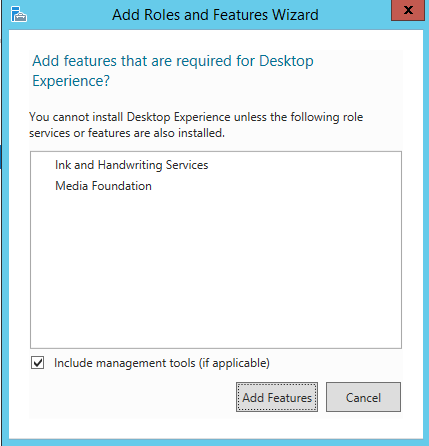Click the word 'Handwriting' in the list
The width and height of the screenshot is (429, 446).
coord(130,165)
